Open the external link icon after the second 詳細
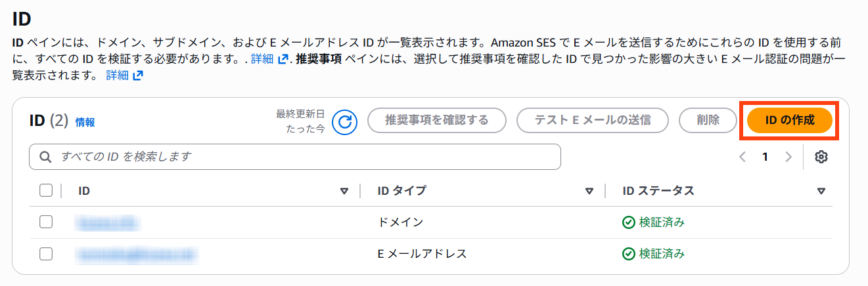The height and width of the screenshot is (286, 868). pos(138,75)
